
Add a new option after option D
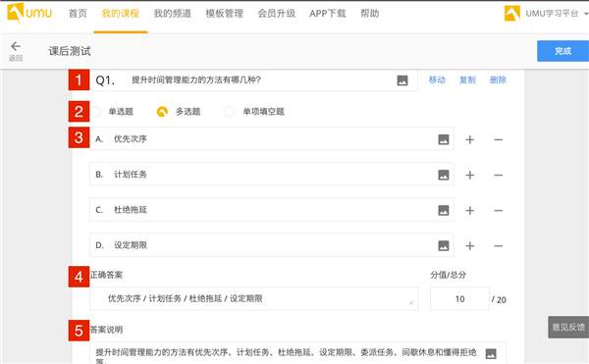pos(469,246)
